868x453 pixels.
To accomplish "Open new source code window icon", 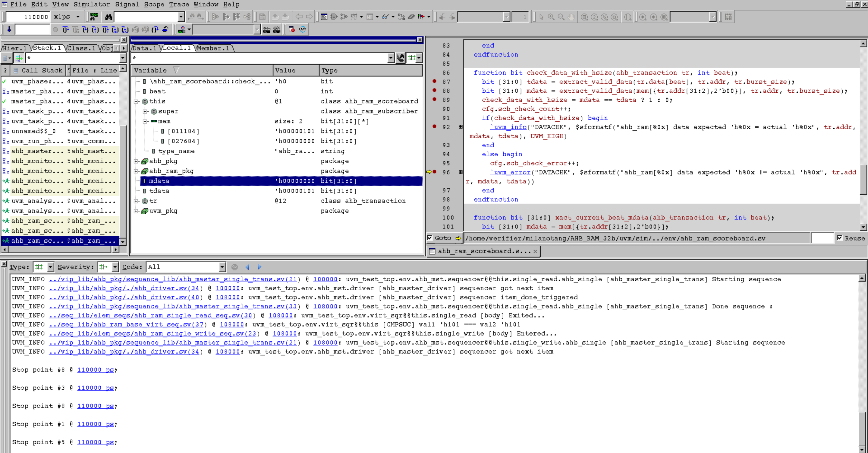I will 324,17.
